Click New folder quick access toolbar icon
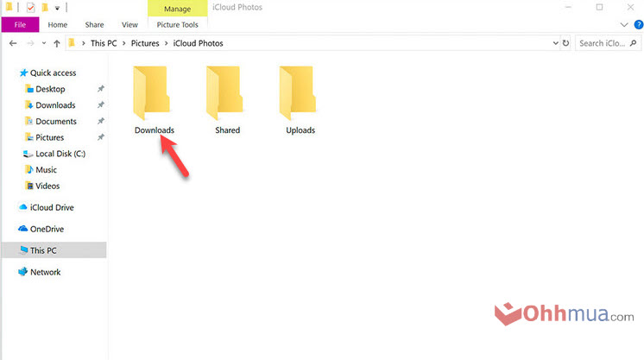Image resolution: width=644 pixels, height=360 pixels. (45, 8)
